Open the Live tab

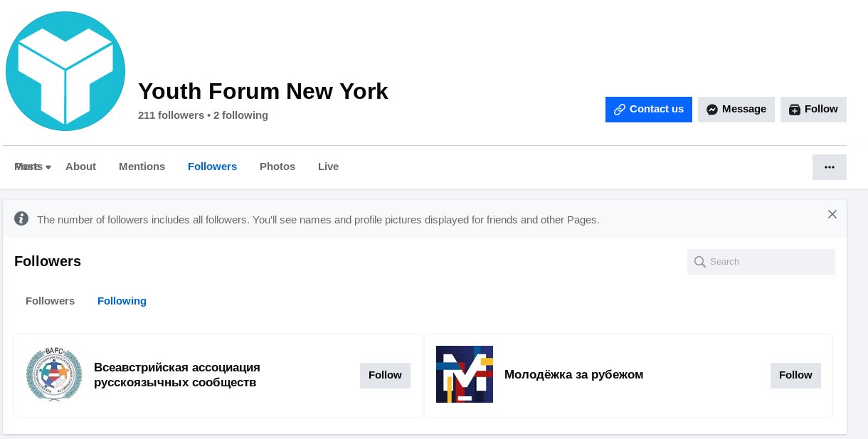pyautogui.click(x=328, y=166)
